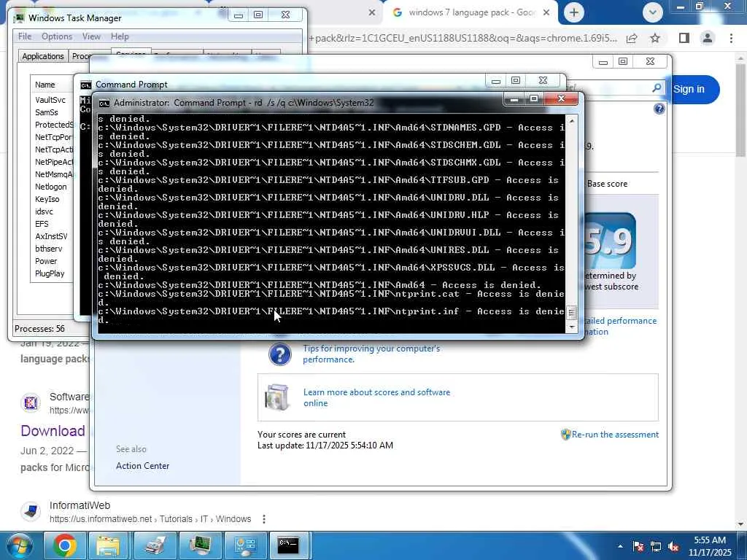Select the Command Prompt taskbar button
This screenshot has height=560, width=747.
[x=289, y=545]
